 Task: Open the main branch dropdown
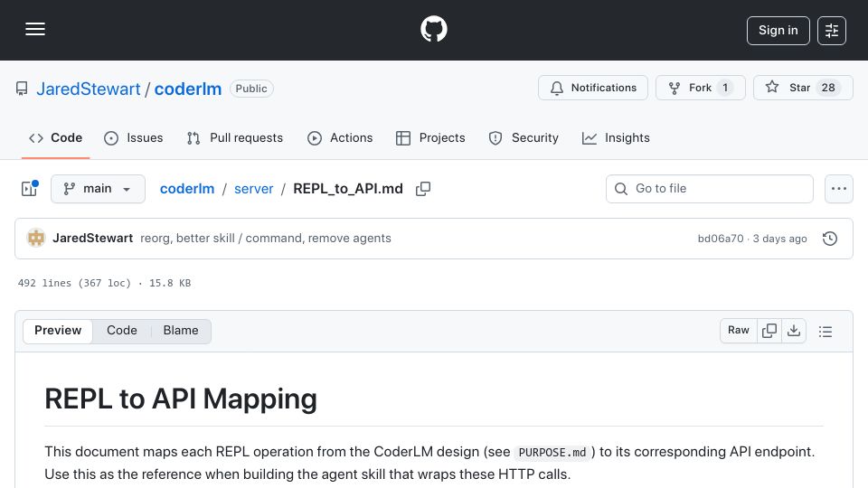click(x=98, y=189)
